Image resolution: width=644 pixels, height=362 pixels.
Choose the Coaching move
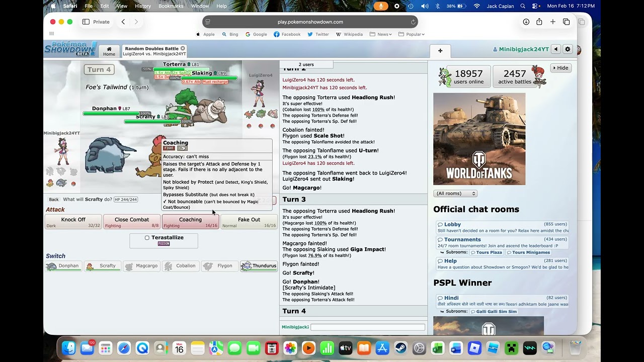[190, 222]
